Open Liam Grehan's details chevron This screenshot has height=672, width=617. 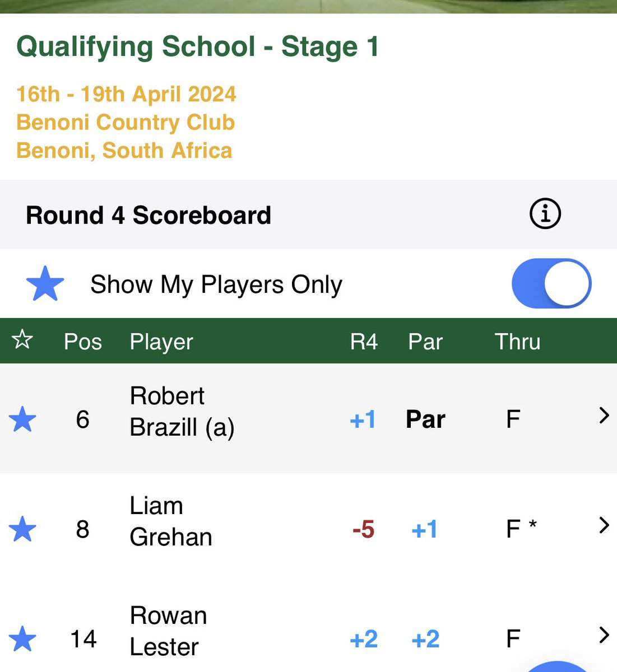[x=604, y=525]
